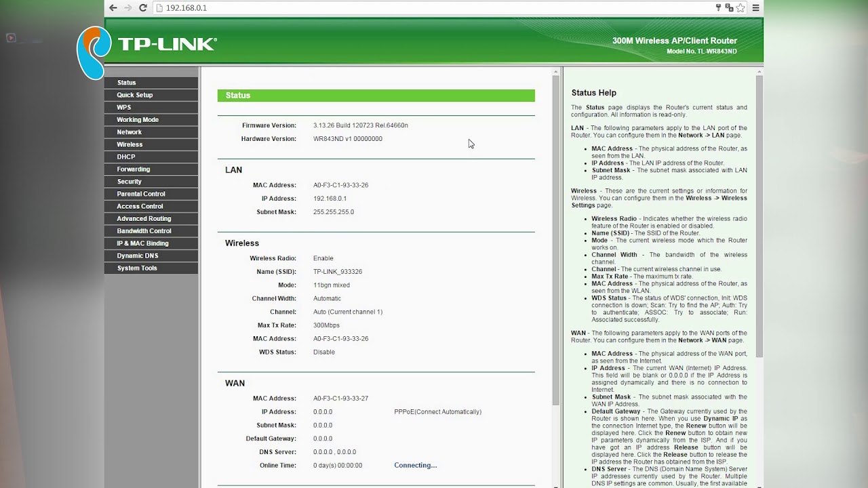Open IP & MAC Binding menu
Screen dimensions: 868x488
click(151, 243)
